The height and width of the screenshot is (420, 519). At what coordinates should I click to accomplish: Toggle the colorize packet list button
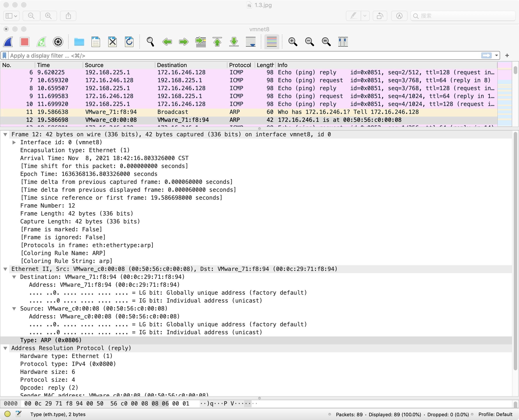click(271, 42)
